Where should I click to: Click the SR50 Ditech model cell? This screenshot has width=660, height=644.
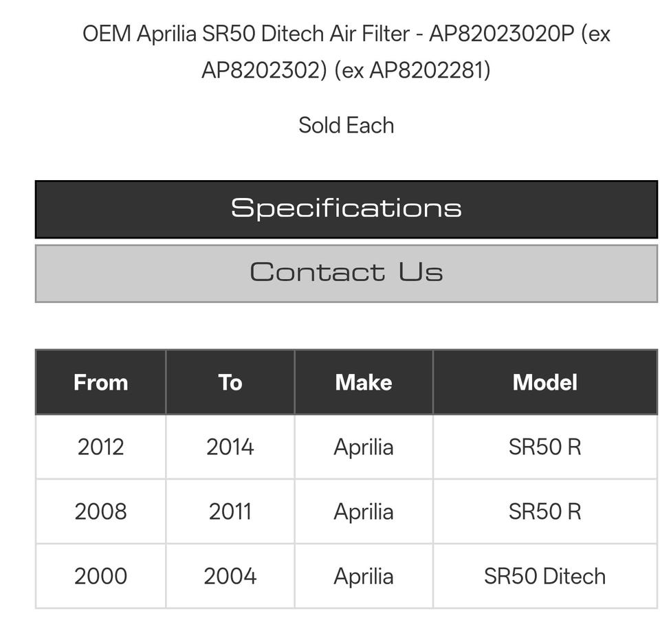544,576
